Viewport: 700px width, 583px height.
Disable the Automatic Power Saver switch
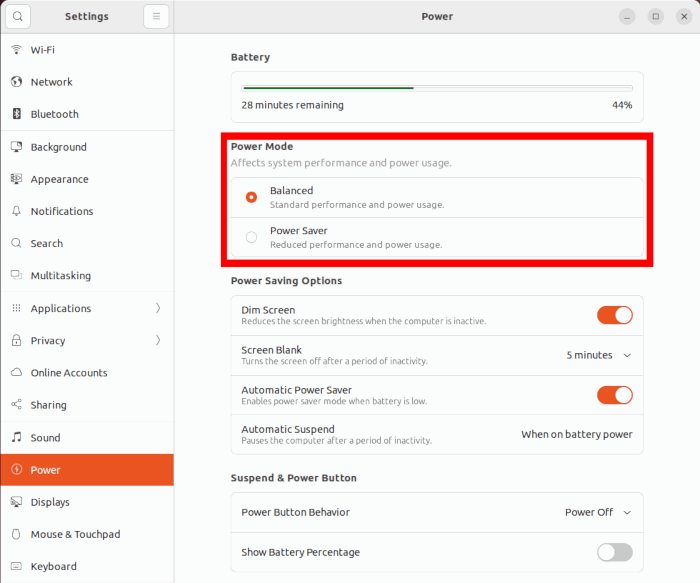click(x=615, y=395)
